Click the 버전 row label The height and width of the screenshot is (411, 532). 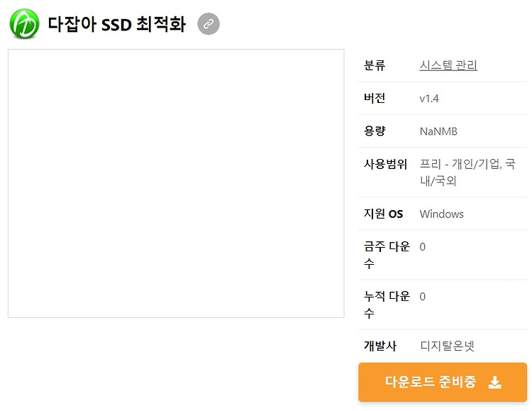coord(375,98)
